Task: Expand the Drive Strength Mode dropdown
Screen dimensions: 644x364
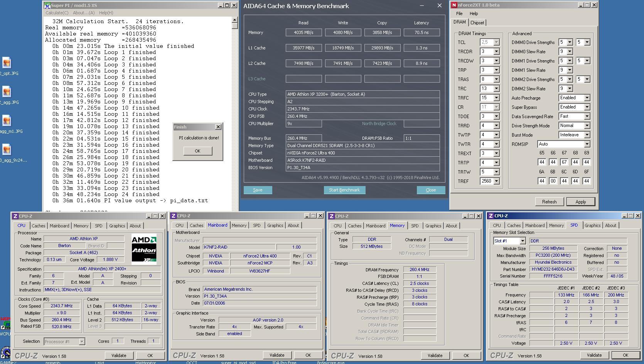Action: 587,125
